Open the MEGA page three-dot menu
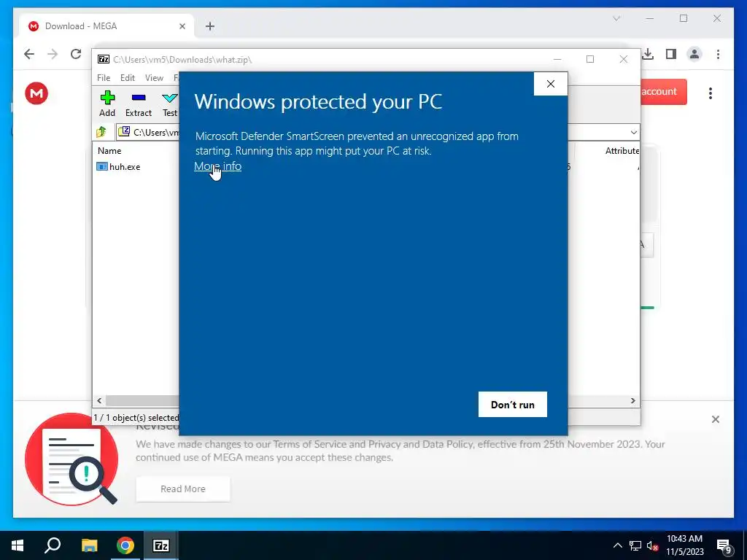Viewport: 747px width, 560px height. point(711,93)
